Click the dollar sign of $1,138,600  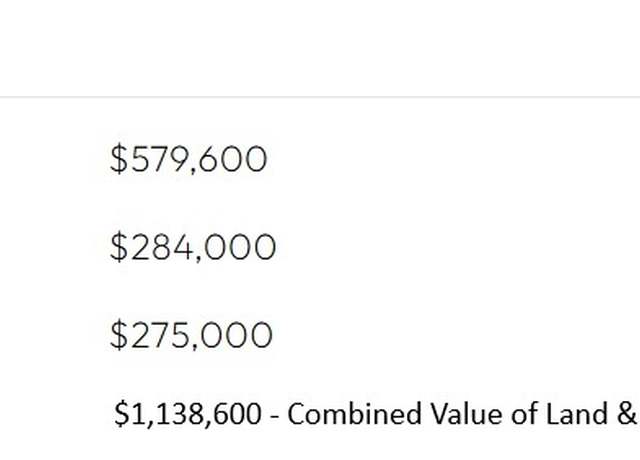[122, 414]
